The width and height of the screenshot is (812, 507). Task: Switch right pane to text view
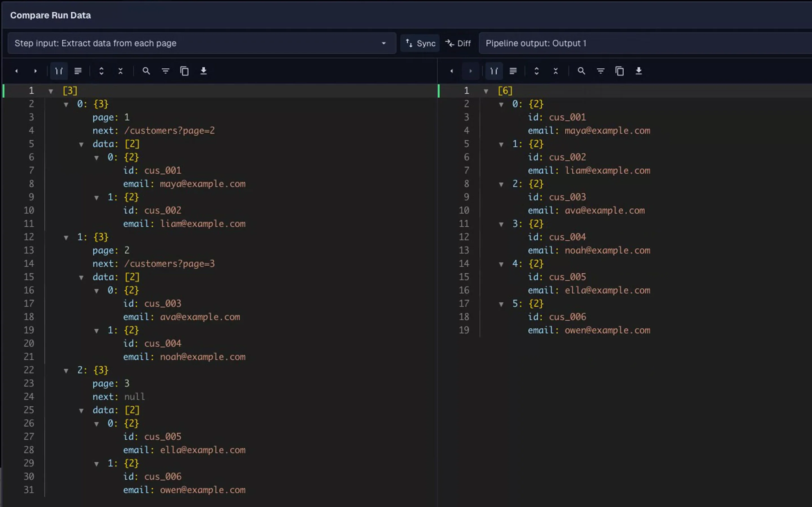[x=513, y=71]
